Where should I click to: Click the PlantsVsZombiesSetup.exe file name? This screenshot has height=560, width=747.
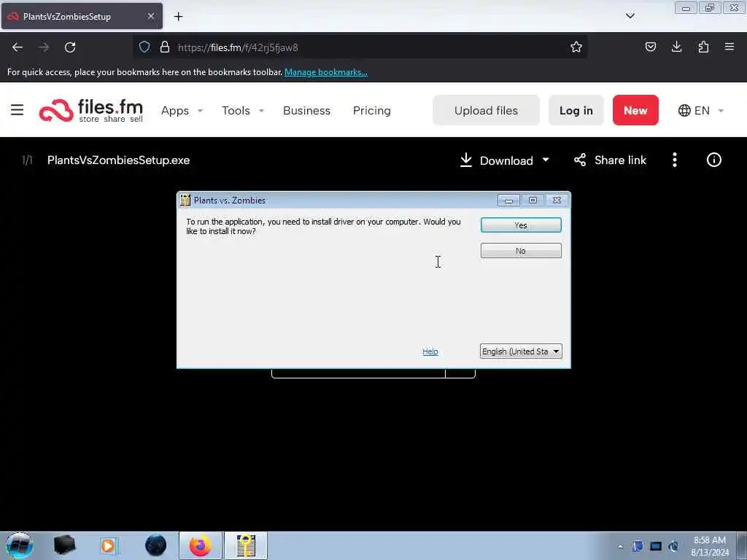click(x=118, y=160)
